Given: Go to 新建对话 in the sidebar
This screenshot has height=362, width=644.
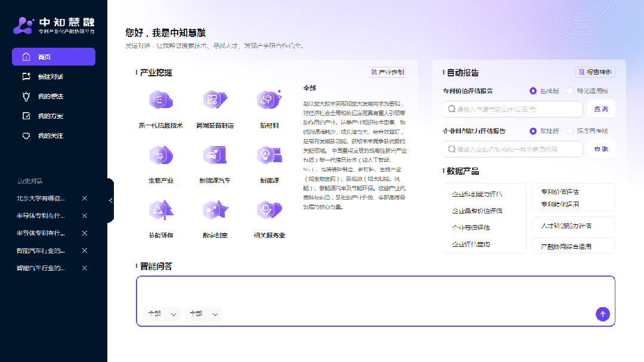Looking at the screenshot, I should click(x=50, y=76).
